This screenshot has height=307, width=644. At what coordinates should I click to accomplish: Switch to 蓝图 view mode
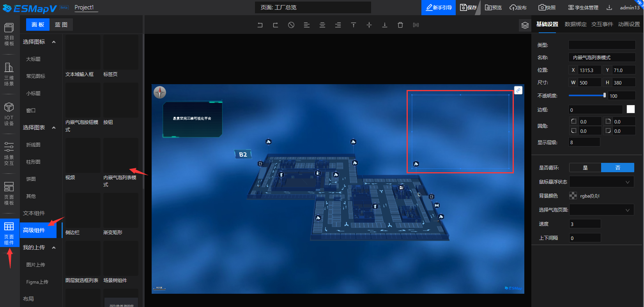pyautogui.click(x=61, y=25)
